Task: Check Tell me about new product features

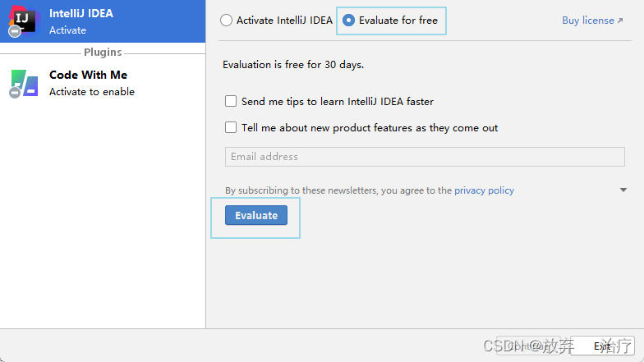Action: (231, 127)
